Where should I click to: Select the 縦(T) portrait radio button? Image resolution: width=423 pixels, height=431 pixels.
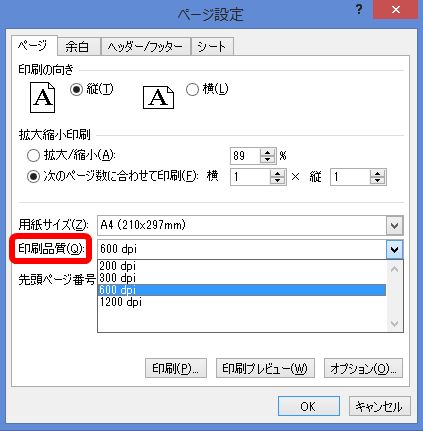pos(76,89)
